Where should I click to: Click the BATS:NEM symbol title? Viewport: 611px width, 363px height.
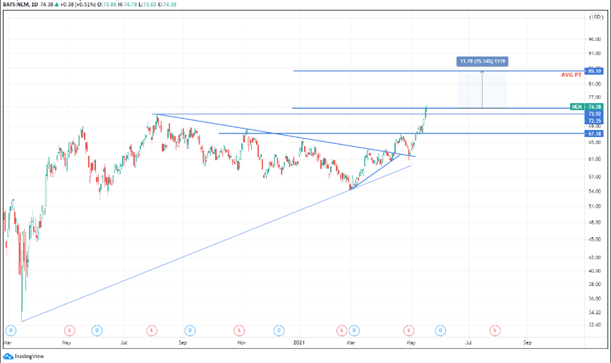15,5
